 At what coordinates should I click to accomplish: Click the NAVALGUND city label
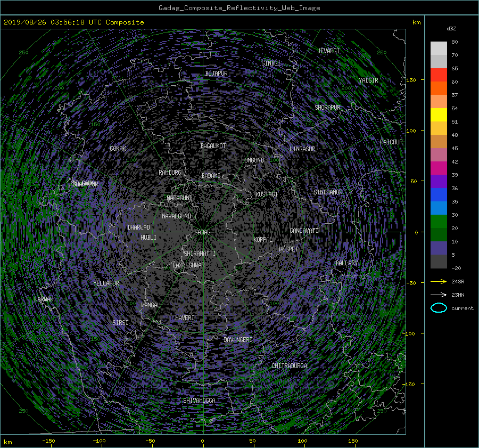176,216
